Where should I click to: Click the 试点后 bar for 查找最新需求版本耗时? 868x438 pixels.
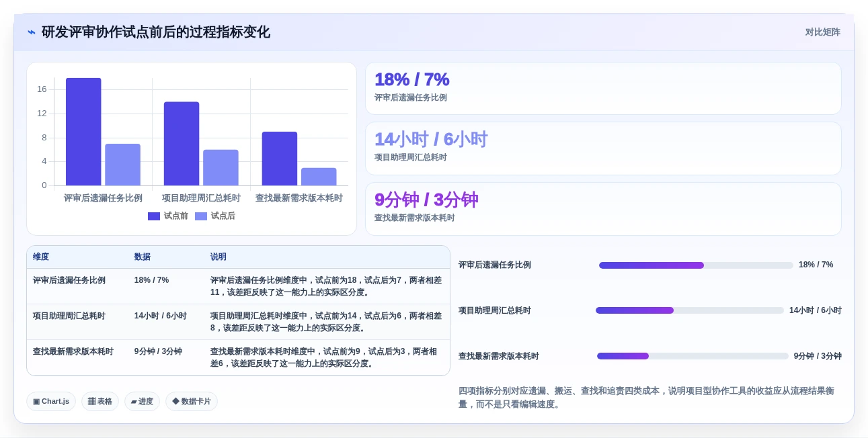(319, 177)
